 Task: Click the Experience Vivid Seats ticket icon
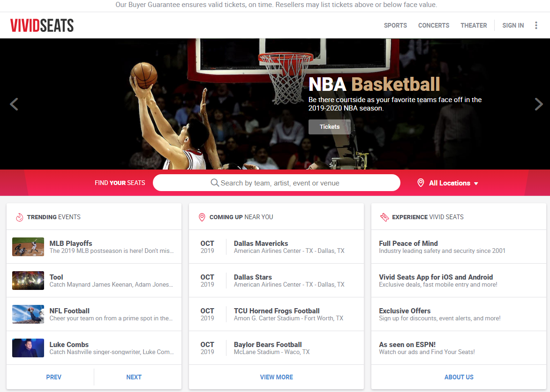384,217
